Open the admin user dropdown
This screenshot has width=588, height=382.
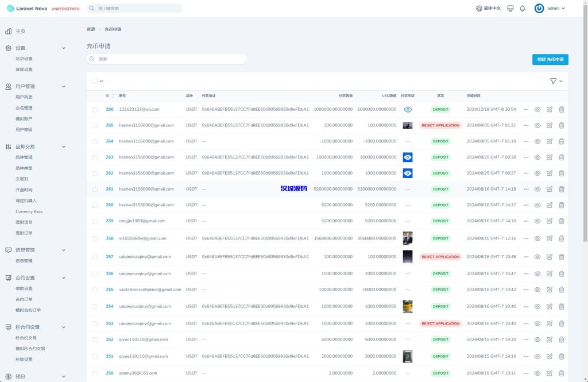click(550, 9)
